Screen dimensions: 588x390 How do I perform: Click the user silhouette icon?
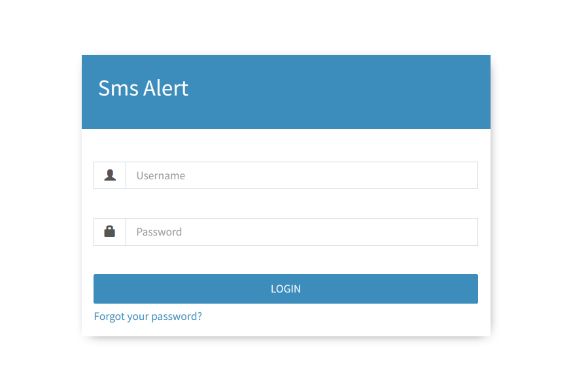pos(110,175)
